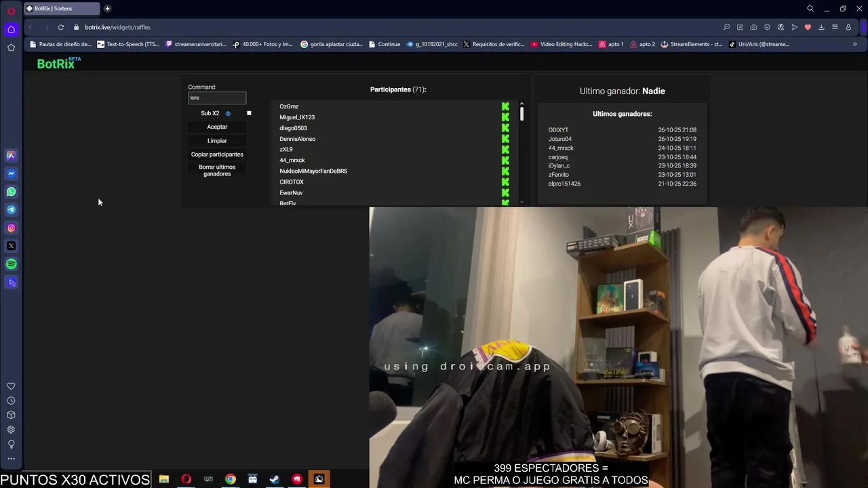The width and height of the screenshot is (868, 488).
Task: Click the Sub X2 info icon
Action: pos(228,113)
